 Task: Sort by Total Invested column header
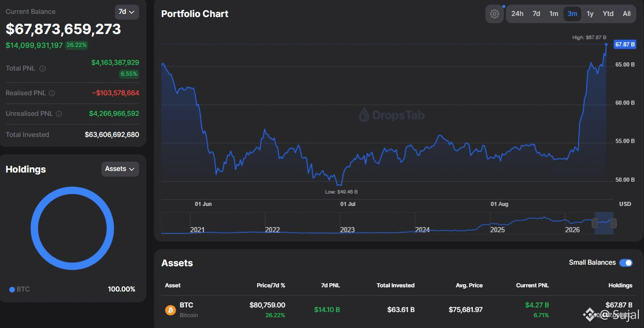[x=396, y=285]
